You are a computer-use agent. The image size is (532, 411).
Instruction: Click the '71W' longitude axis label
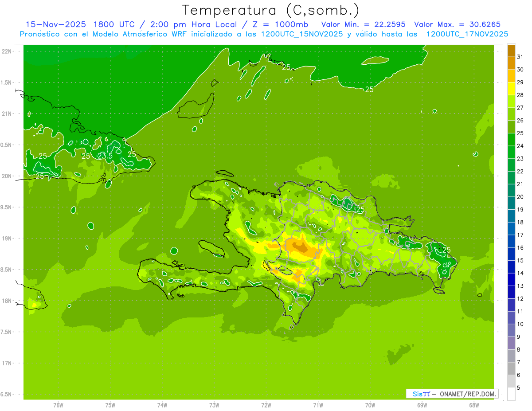(318, 405)
